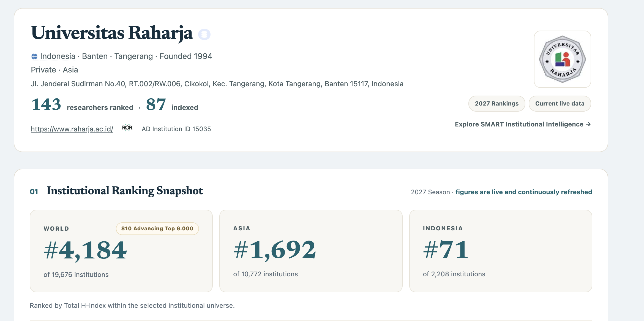The image size is (644, 321).
Task: Click the globe icon before Indonesia
Action: [34, 56]
